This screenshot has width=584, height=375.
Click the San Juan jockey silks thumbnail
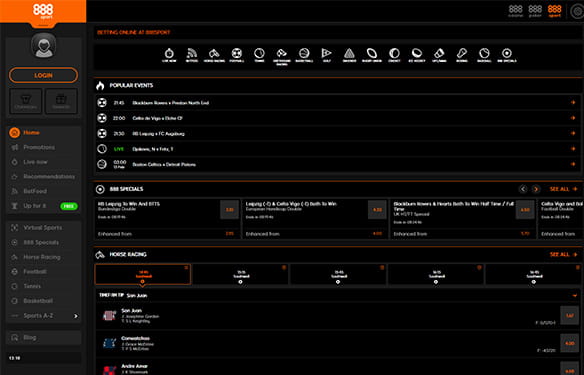110,315
